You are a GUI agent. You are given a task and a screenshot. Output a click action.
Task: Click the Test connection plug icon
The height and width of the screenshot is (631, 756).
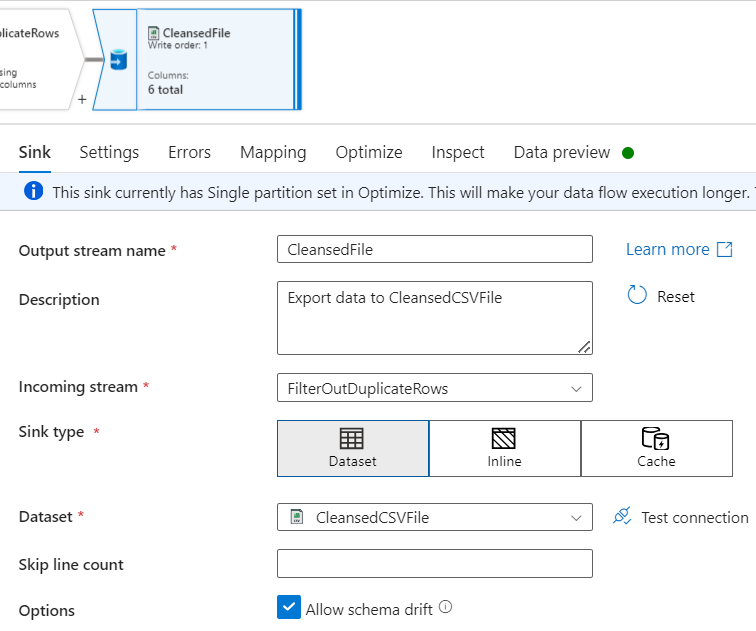coord(622,516)
